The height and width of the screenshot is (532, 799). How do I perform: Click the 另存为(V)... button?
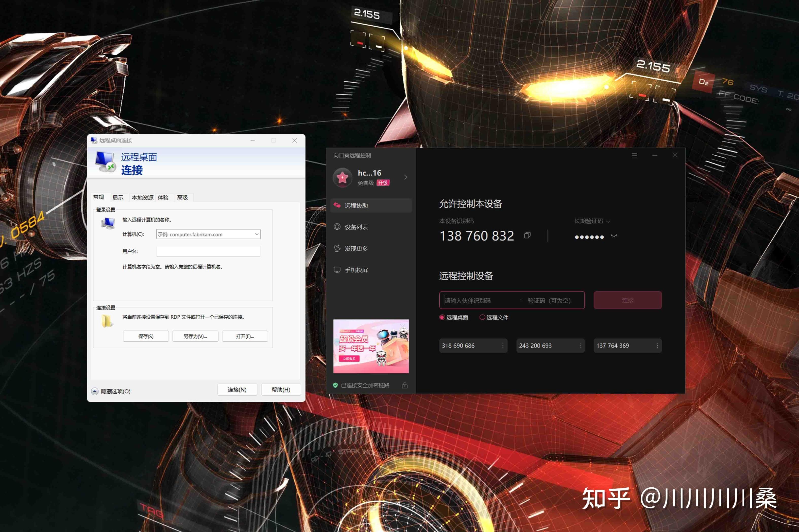[195, 336]
